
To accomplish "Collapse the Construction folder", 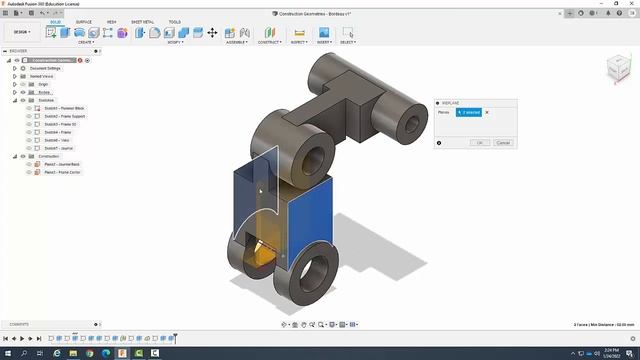I will (15, 156).
